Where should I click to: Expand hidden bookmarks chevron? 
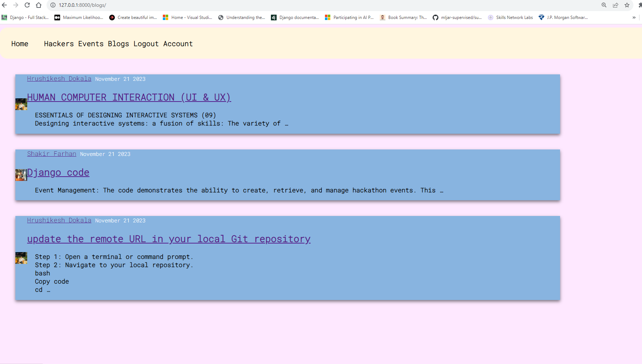pos(634,18)
